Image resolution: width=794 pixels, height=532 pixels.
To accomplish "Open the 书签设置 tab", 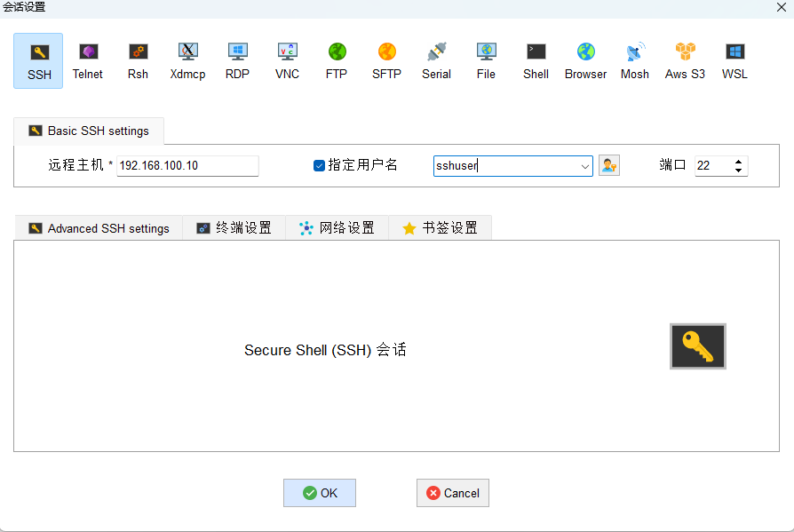I will click(440, 228).
